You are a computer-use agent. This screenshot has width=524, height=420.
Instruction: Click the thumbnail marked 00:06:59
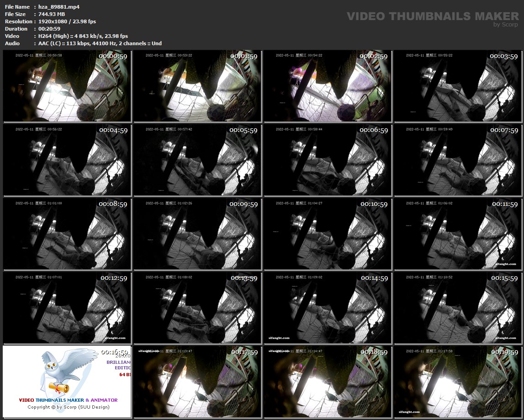point(328,160)
